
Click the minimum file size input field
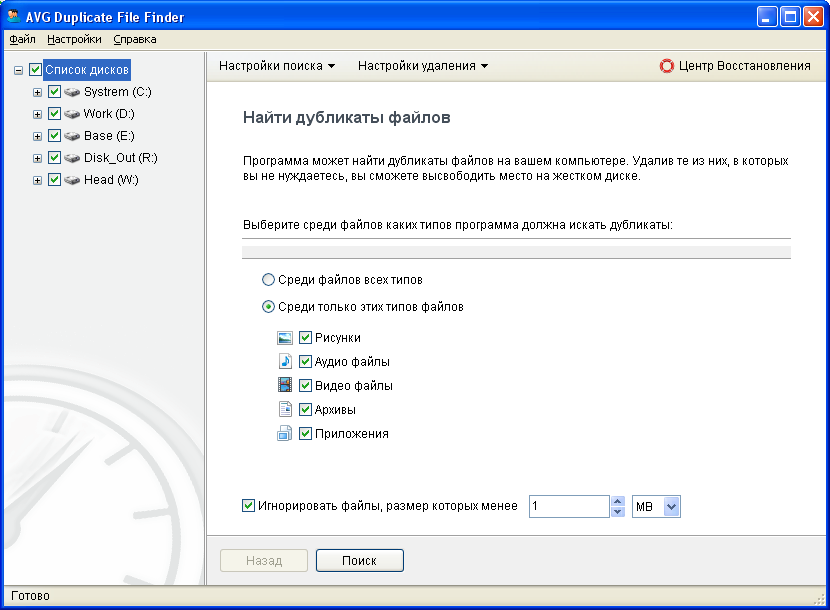pos(569,506)
